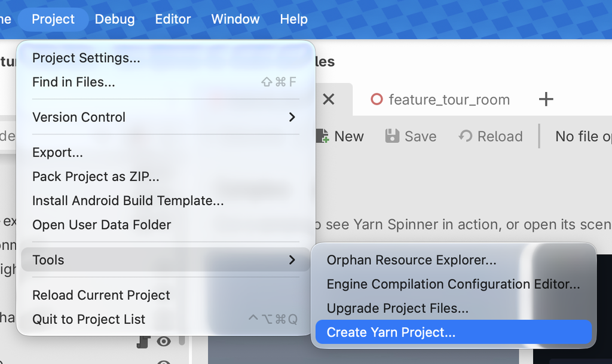612x364 pixels.
Task: Click the feature_tour_room scene circle icon
Action: click(x=377, y=99)
